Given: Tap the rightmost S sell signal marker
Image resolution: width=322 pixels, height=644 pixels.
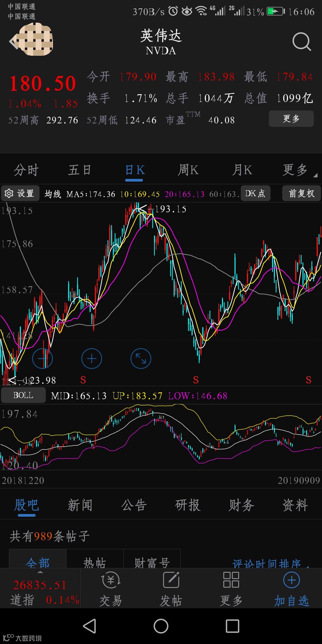Looking at the screenshot, I should click(309, 380).
